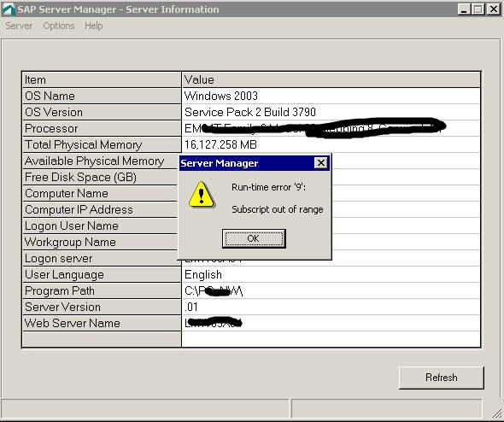This screenshot has height=422, width=504.
Task: Click the '16,127.258 MB' value cell
Action: [331, 144]
